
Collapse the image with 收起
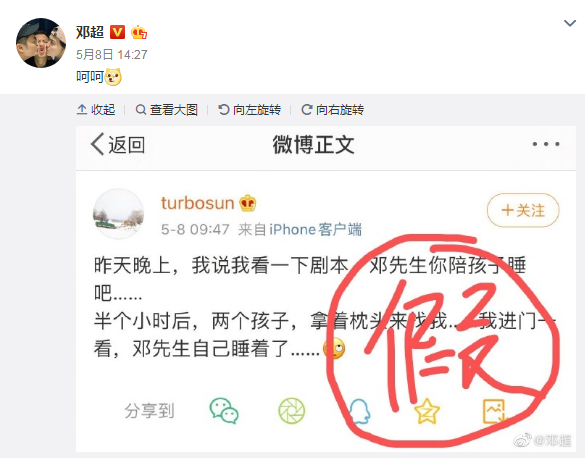point(96,110)
